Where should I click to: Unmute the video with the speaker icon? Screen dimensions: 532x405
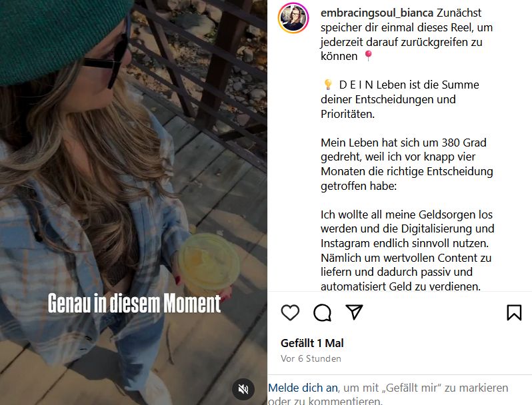click(243, 389)
